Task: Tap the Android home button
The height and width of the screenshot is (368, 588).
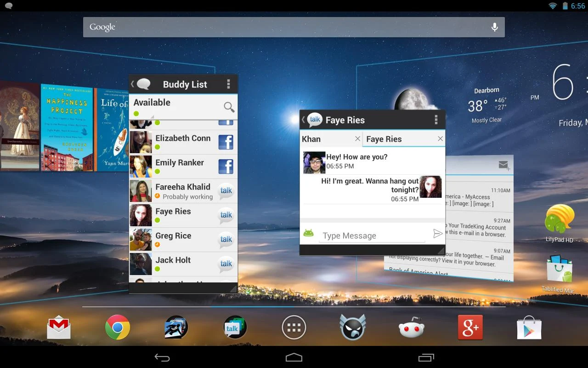Action: pos(294,357)
